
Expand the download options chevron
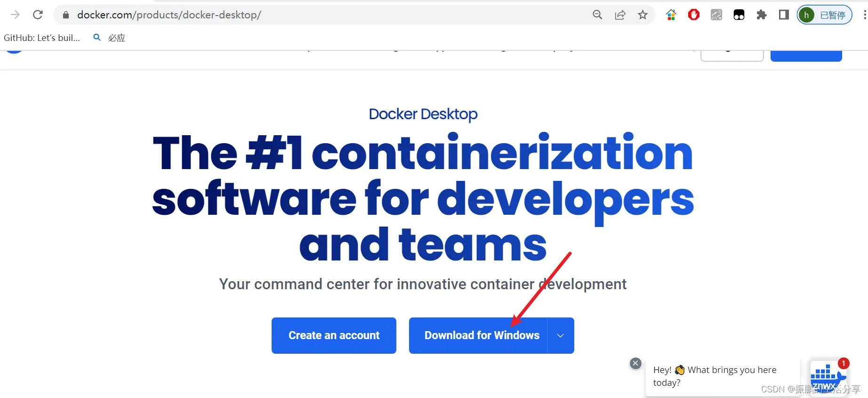point(561,335)
